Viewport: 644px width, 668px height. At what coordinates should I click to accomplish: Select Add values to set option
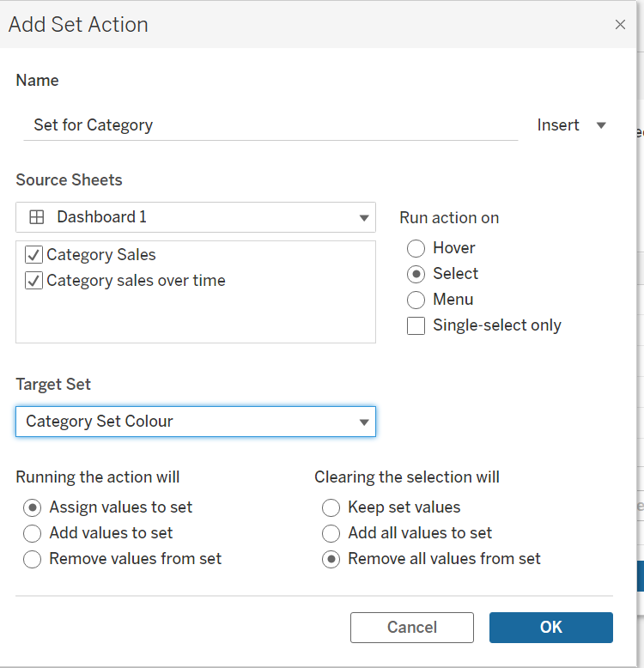(33, 533)
